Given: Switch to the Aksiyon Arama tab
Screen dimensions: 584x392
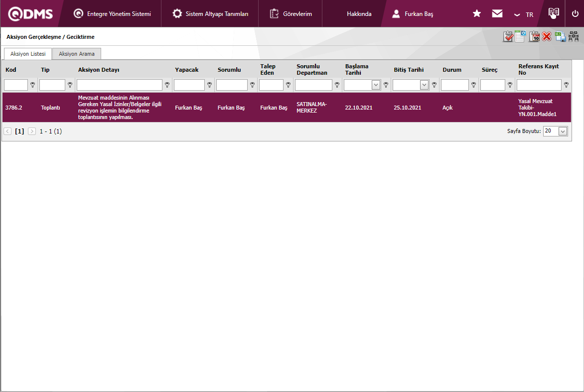Looking at the screenshot, I should click(x=77, y=54).
